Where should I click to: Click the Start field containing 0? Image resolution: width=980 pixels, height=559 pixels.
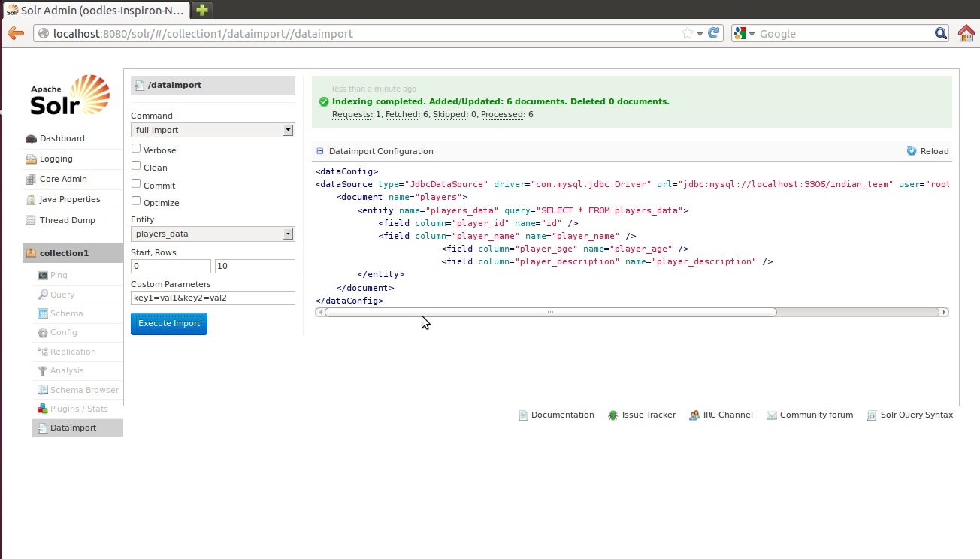(171, 267)
